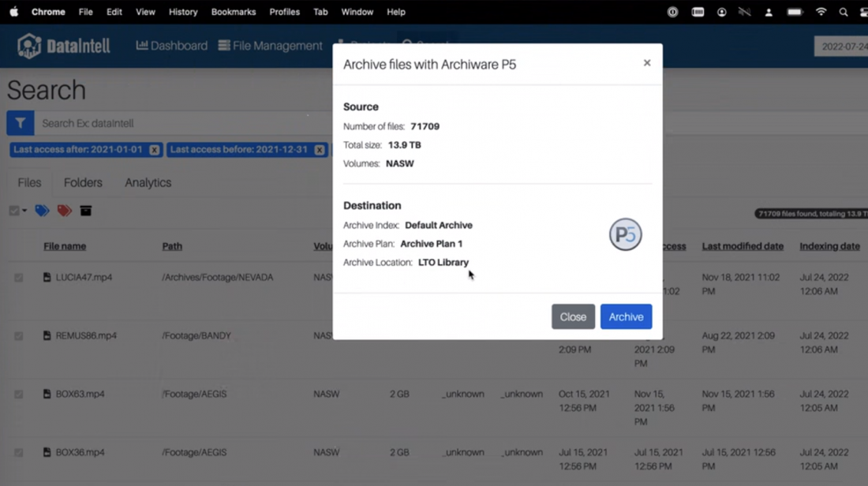Click the blue filter funnel icon
Screen dimensions: 868x486
coord(21,123)
